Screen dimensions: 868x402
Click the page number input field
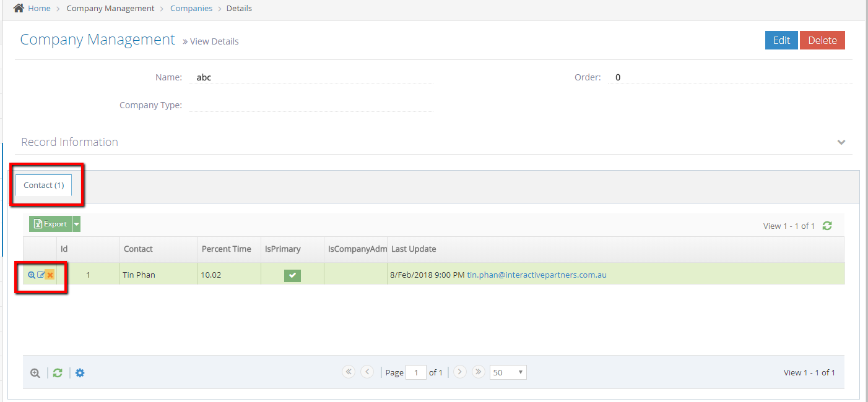pyautogui.click(x=416, y=372)
